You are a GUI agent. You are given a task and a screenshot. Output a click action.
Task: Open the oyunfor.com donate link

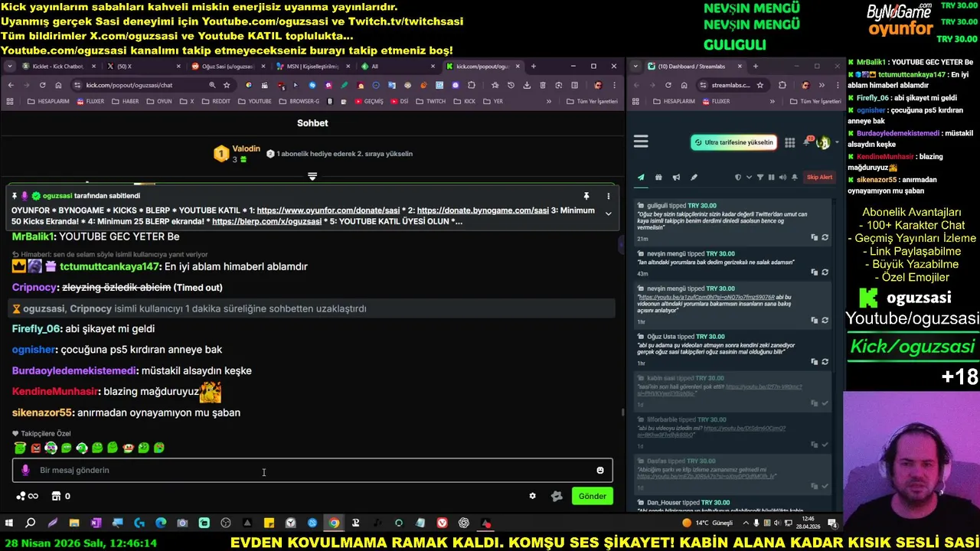pyautogui.click(x=328, y=210)
